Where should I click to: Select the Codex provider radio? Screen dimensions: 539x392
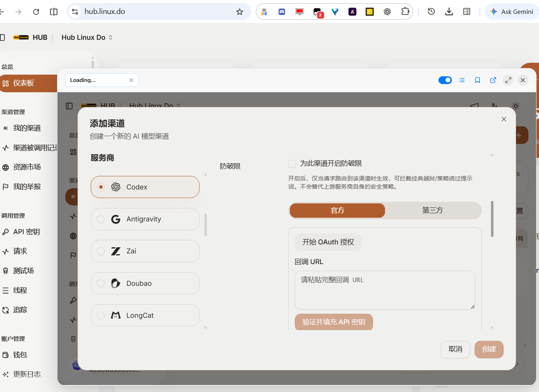point(101,187)
